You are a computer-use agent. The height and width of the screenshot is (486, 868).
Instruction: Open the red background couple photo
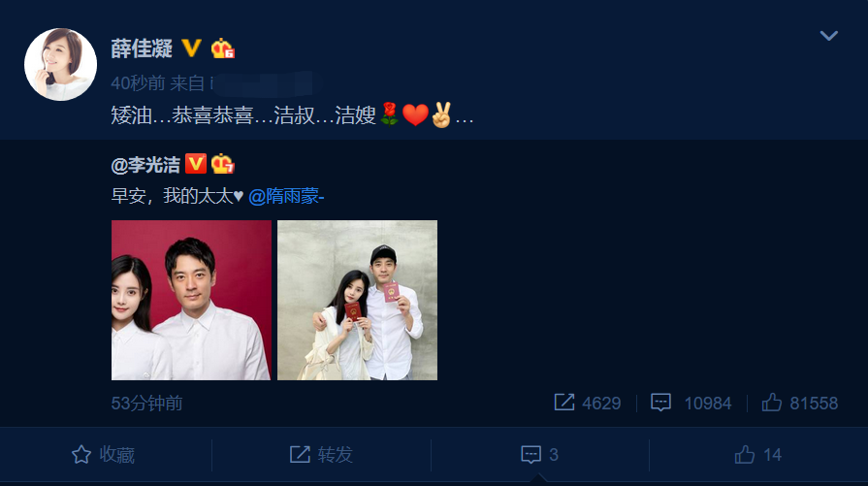pyautogui.click(x=191, y=300)
